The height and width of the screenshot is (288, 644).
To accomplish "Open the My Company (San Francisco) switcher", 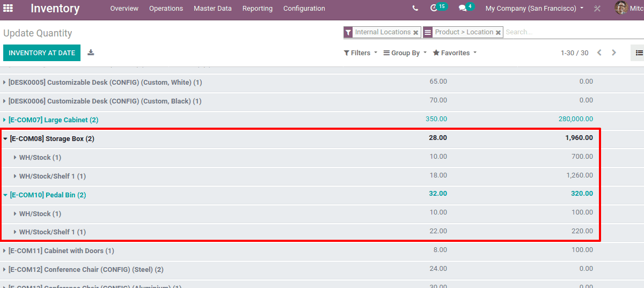I will pyautogui.click(x=535, y=9).
